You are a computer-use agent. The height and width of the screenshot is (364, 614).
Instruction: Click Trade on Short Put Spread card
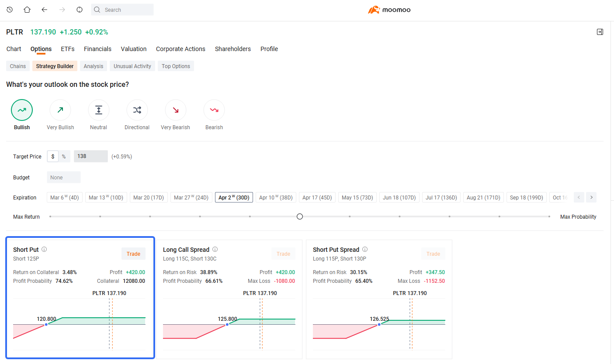coord(434,254)
